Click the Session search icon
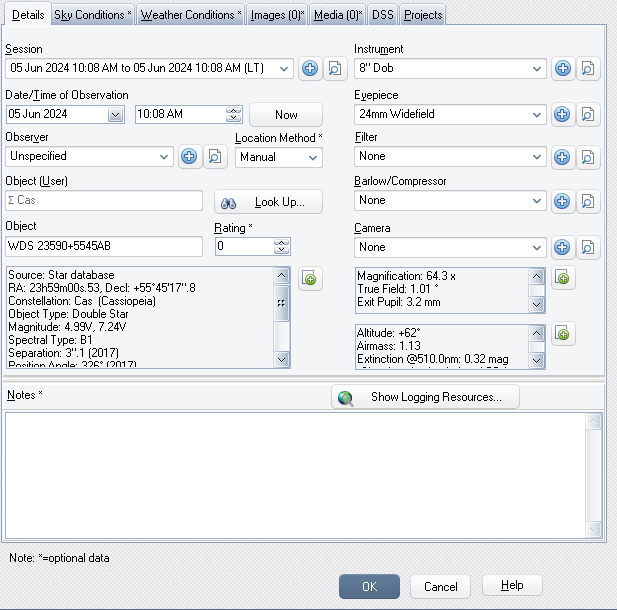Viewport: 617px width, 610px height. (335, 68)
